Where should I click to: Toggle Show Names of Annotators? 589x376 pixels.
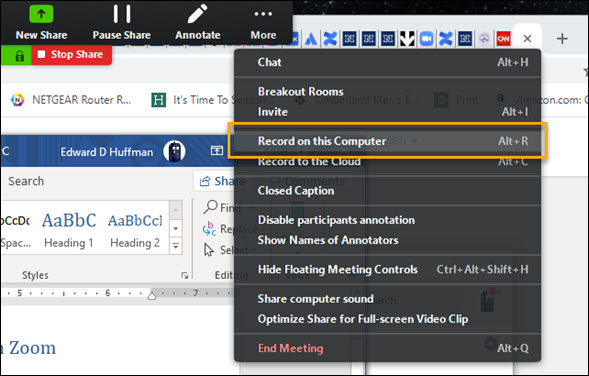pyautogui.click(x=387, y=240)
